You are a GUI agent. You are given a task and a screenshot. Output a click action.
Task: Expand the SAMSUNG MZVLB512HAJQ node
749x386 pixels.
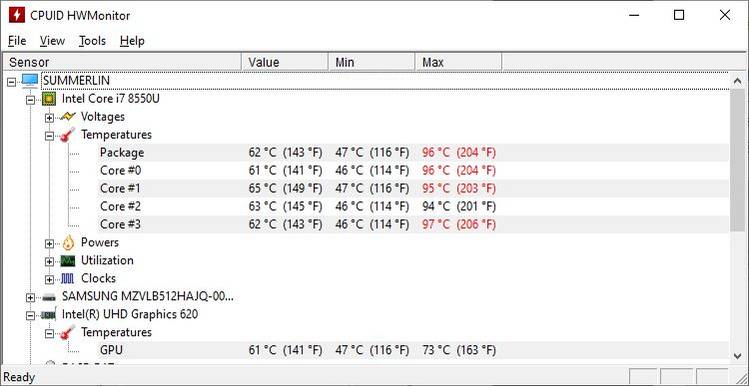pos(31,298)
